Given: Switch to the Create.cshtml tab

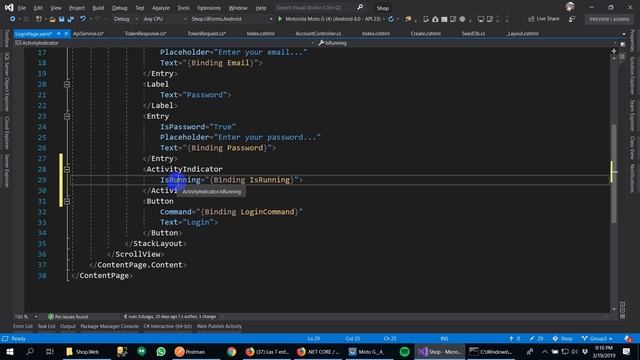Looking at the screenshot, I should (x=425, y=33).
